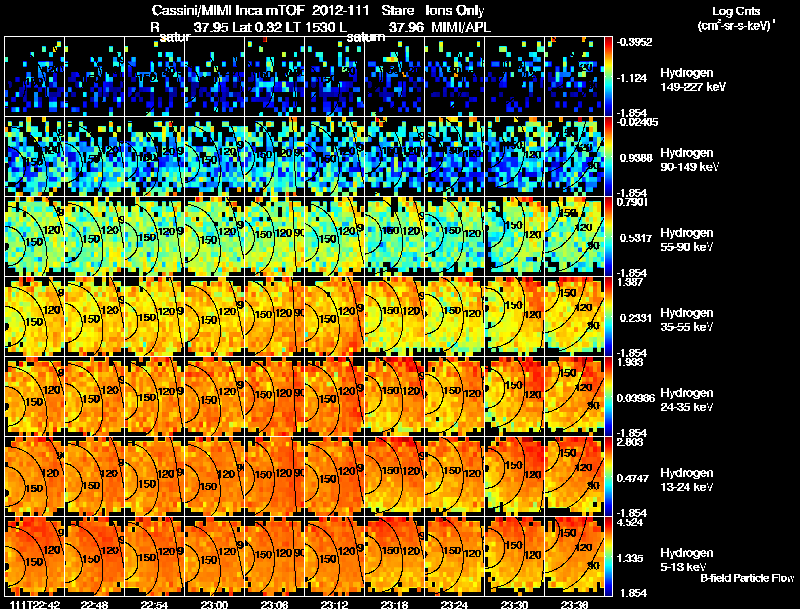The width and height of the screenshot is (800, 609).
Task: Open the 149-227 keV image at 111T22:42
Action: (35, 77)
